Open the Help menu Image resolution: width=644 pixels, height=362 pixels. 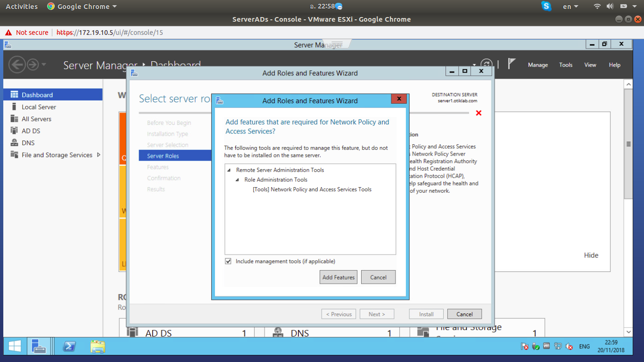point(615,65)
